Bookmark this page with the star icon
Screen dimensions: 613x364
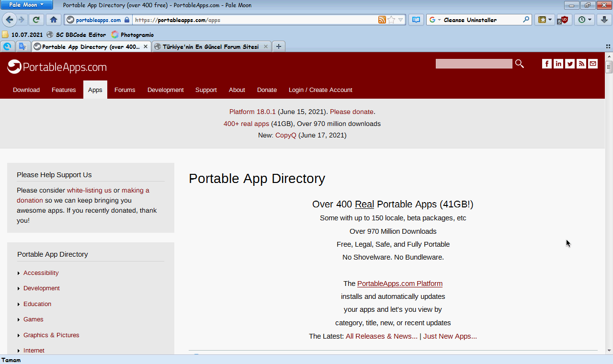pos(391,20)
